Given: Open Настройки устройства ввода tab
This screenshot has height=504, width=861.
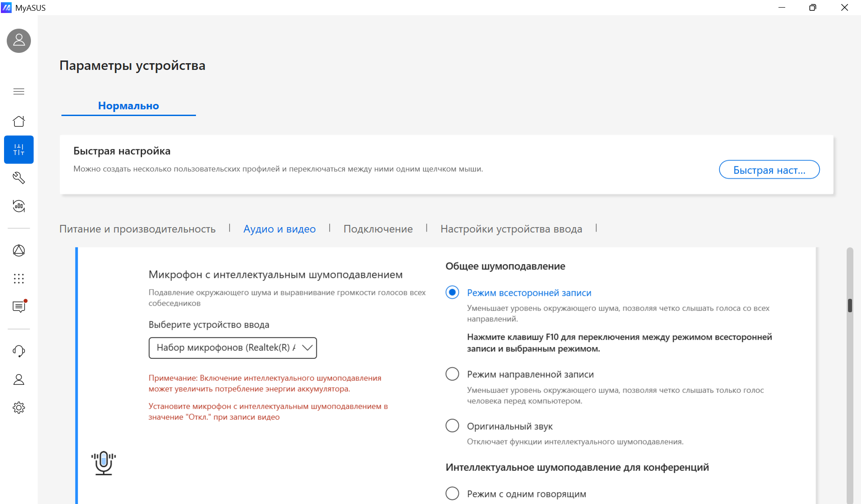Looking at the screenshot, I should (511, 229).
